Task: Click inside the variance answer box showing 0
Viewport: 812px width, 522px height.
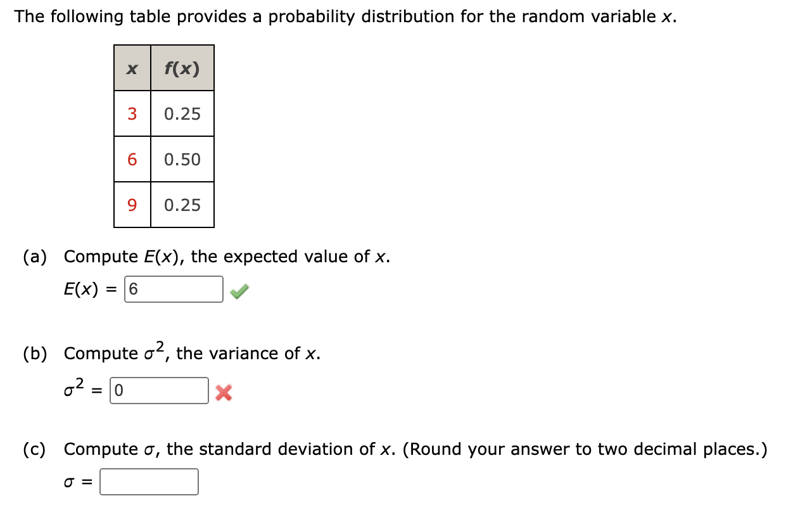Action: pyautogui.click(x=160, y=391)
